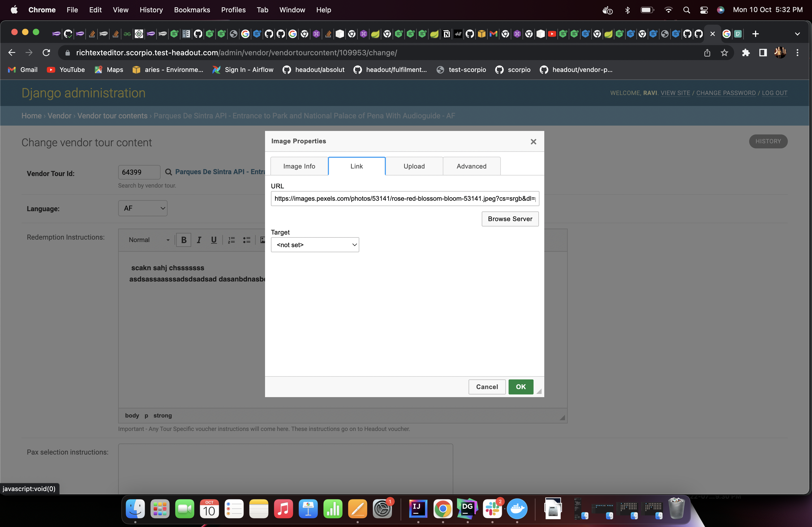Reload the page in Chrome
Image resolution: width=812 pixels, height=527 pixels.
[x=46, y=53]
